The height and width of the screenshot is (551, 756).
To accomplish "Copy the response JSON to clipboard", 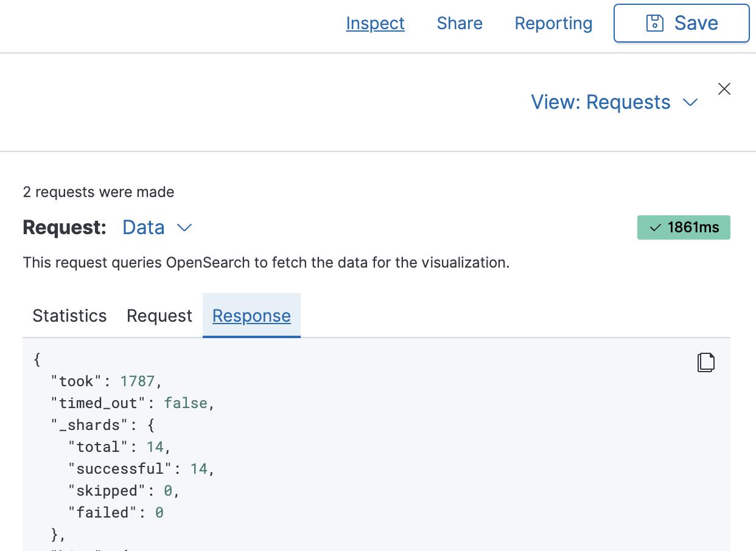I will coord(705,362).
